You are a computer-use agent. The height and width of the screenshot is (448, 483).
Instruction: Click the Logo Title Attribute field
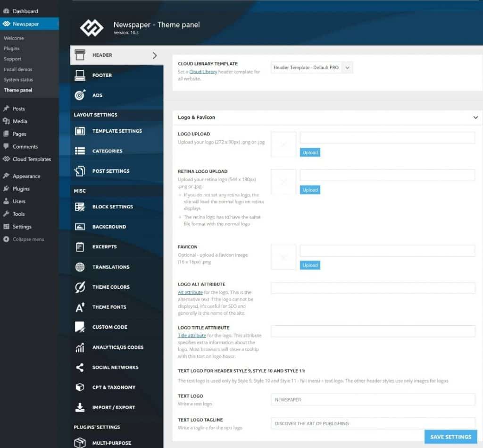tap(373, 331)
